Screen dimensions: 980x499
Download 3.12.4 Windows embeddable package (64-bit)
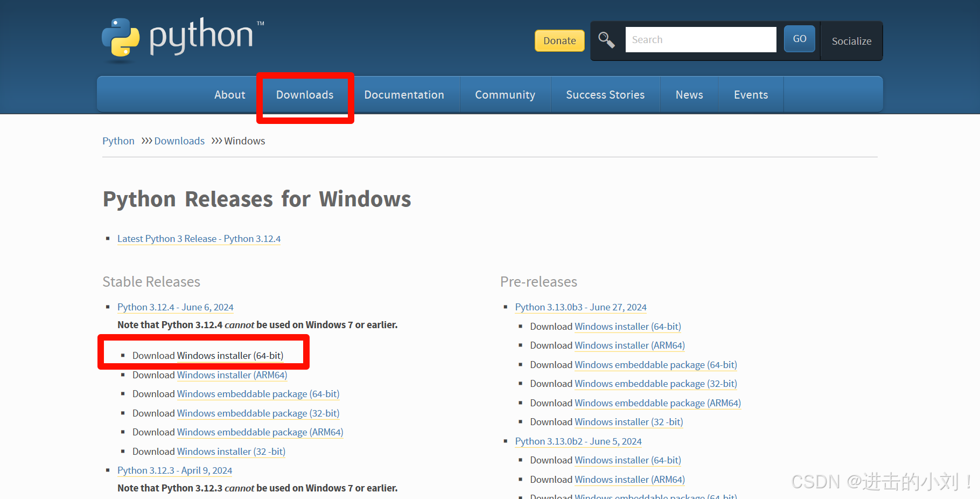258,394
